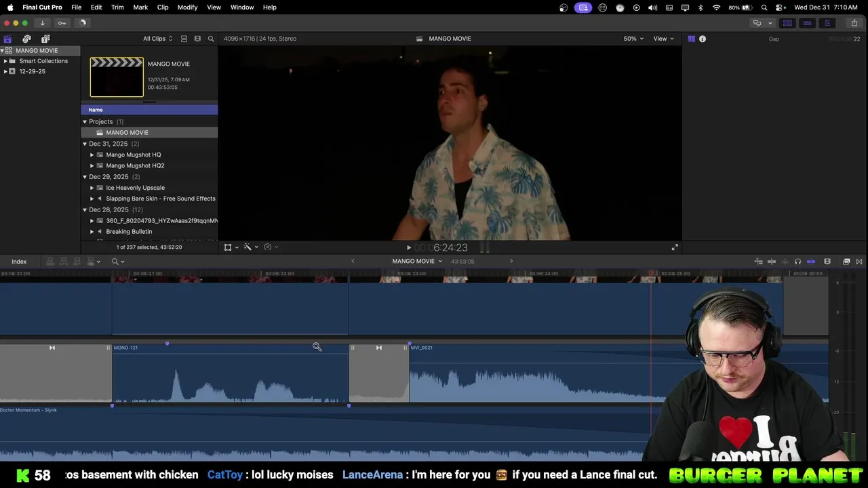Toggle the timeline panel visibility
Screen dimensions: 868x488
[807, 23]
